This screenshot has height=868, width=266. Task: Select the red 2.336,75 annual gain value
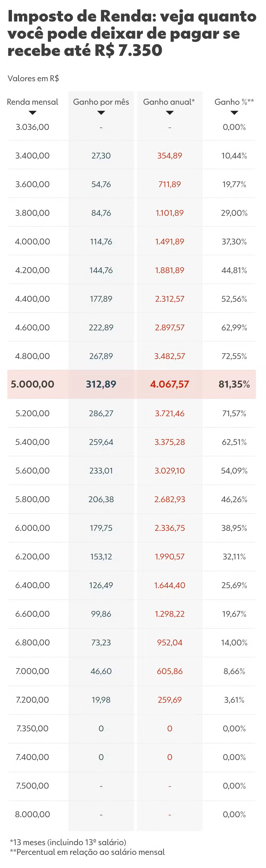point(170,528)
